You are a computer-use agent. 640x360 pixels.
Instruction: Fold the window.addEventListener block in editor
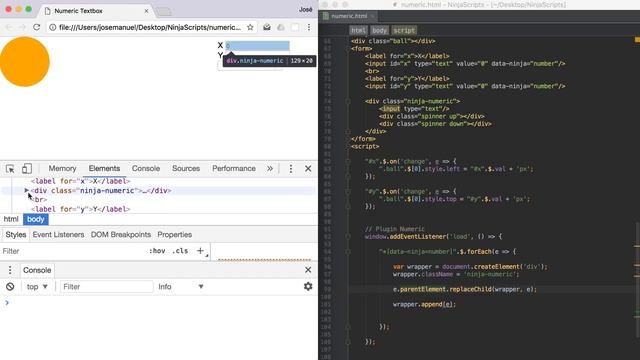click(348, 237)
